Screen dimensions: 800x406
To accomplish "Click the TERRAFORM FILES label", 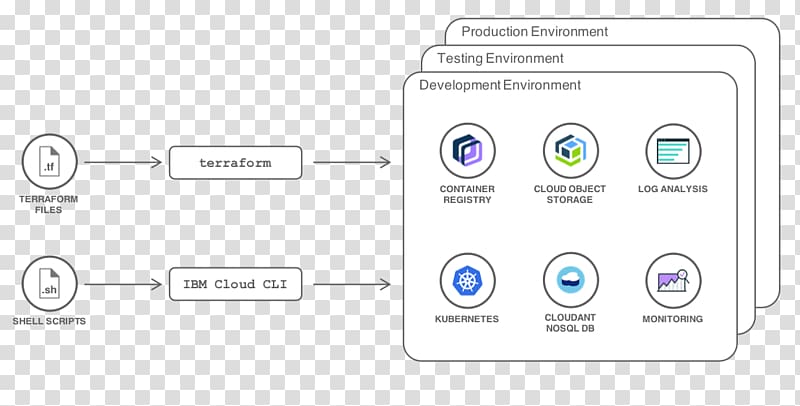I will pos(48,205).
